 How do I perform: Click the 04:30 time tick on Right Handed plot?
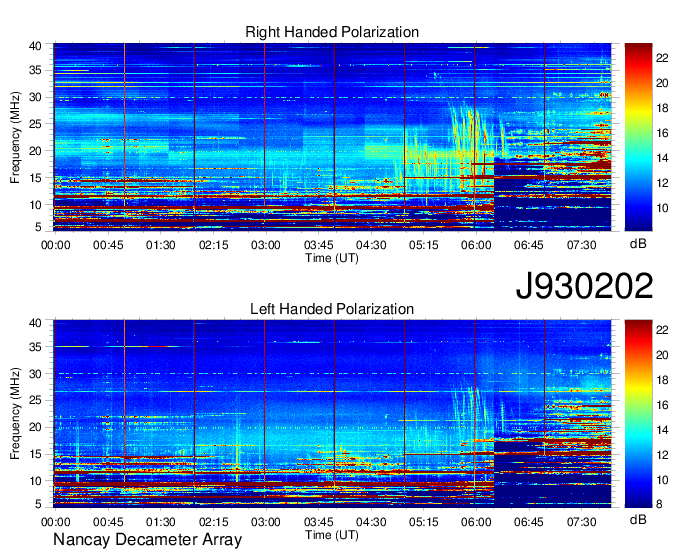(x=371, y=245)
